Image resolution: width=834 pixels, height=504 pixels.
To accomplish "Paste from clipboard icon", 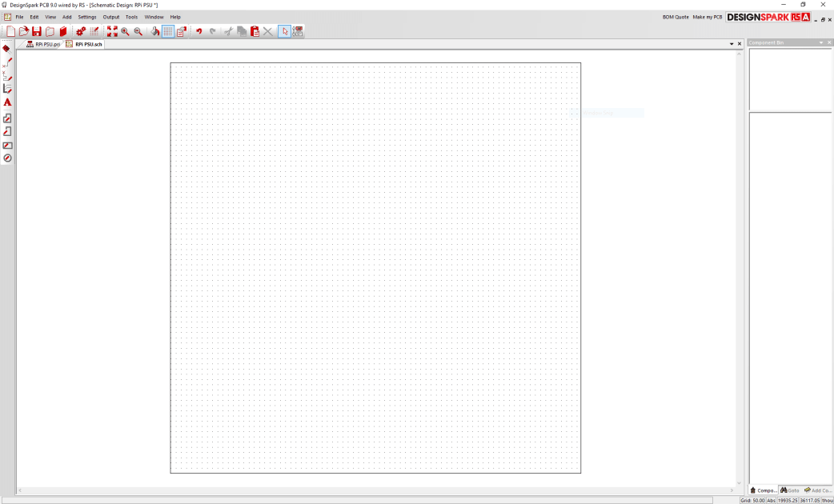I will pos(255,31).
